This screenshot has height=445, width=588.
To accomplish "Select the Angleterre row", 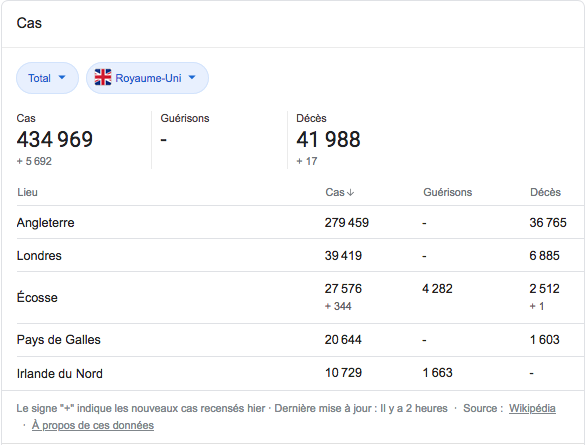I will (x=300, y=222).
